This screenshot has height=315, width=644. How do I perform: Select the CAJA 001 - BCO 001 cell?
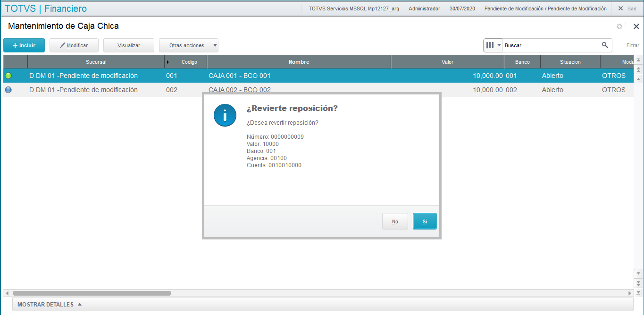[x=299, y=76]
